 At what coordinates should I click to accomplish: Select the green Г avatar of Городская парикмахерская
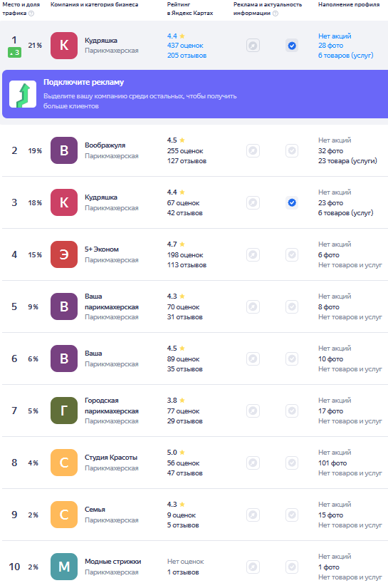(64, 411)
